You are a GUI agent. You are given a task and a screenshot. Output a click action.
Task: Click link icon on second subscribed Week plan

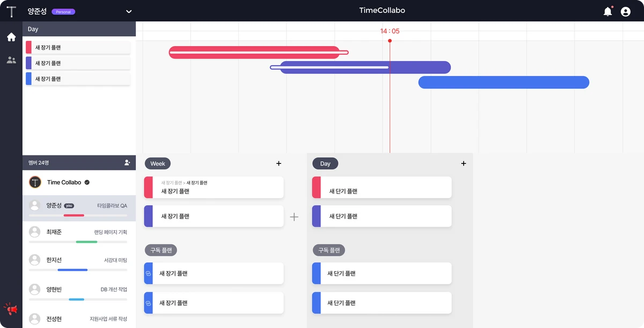[x=149, y=303]
